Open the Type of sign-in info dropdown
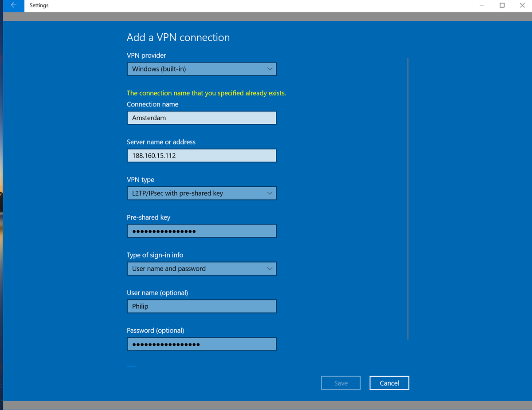This screenshot has width=532, height=410. click(x=202, y=268)
